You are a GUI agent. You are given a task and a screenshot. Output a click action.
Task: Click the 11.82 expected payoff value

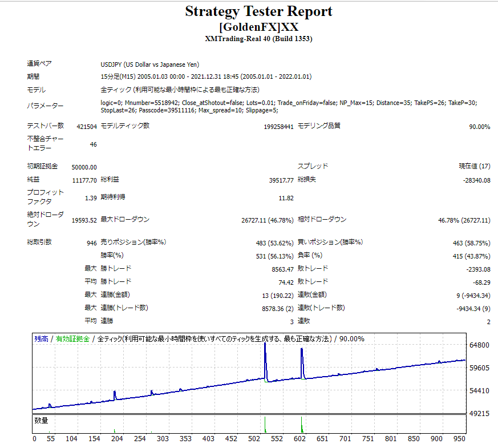point(286,198)
